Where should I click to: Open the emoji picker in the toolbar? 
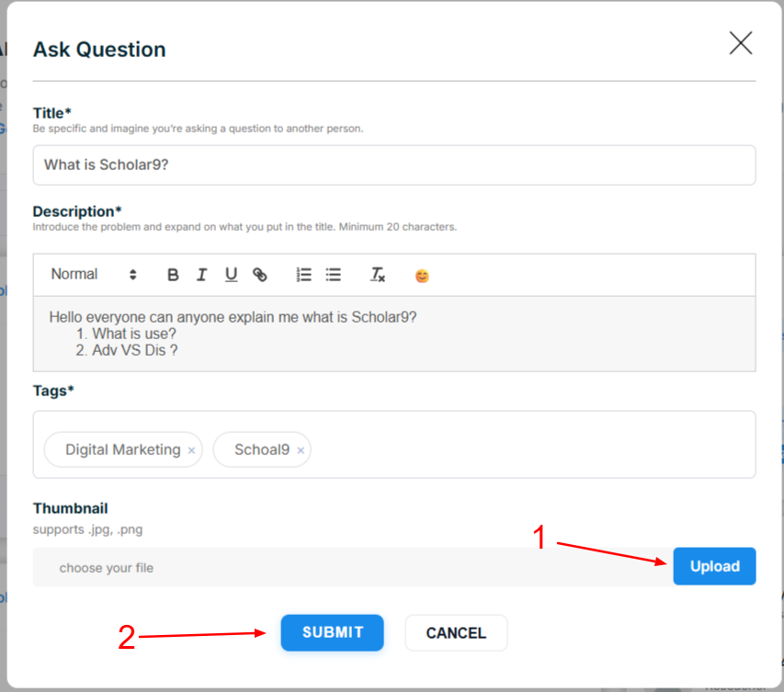422,276
